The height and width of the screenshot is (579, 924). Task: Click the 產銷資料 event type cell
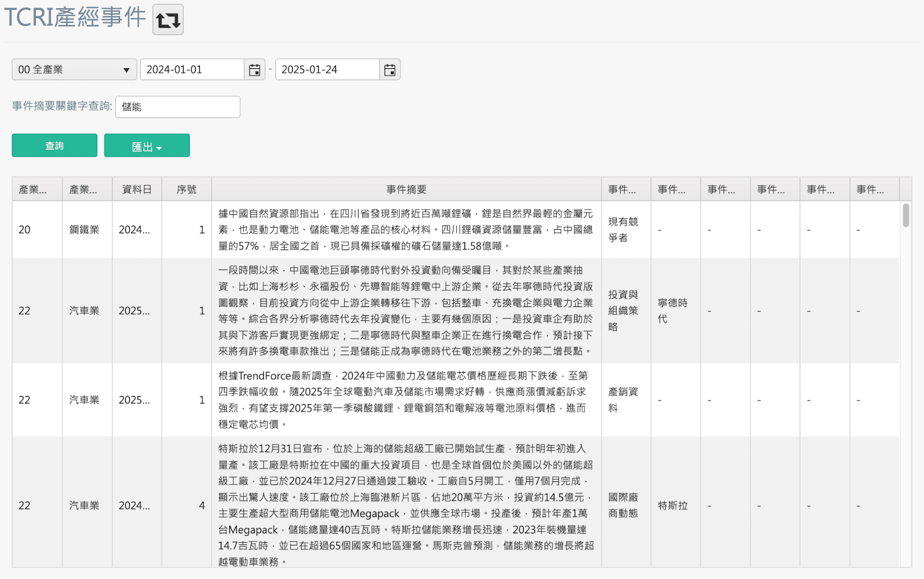pos(623,400)
